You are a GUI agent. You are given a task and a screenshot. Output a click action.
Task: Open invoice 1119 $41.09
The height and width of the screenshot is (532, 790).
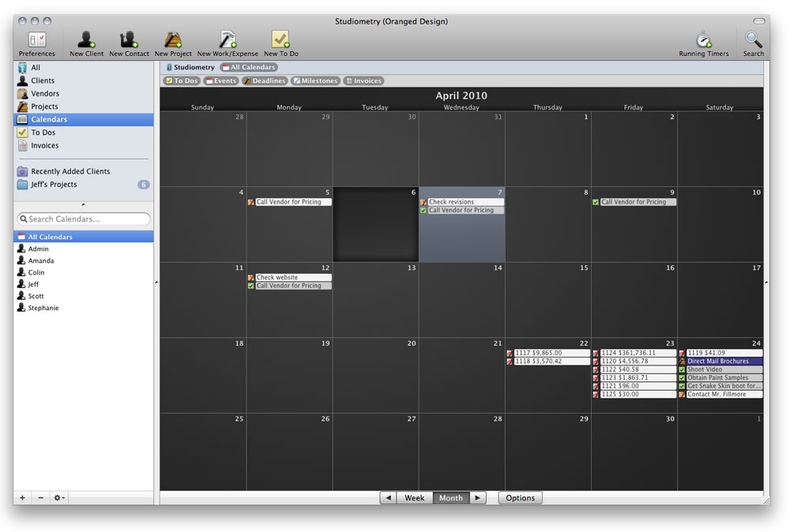(x=724, y=353)
